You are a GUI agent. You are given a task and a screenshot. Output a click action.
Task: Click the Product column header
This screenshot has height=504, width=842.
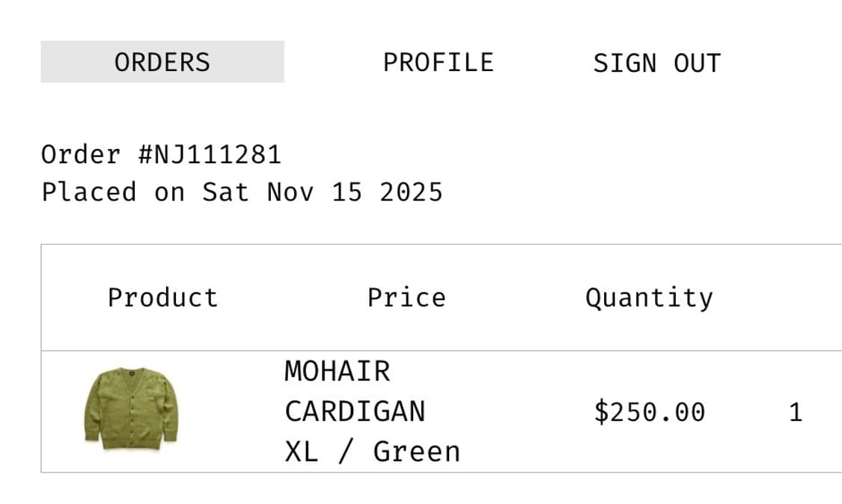click(x=162, y=298)
